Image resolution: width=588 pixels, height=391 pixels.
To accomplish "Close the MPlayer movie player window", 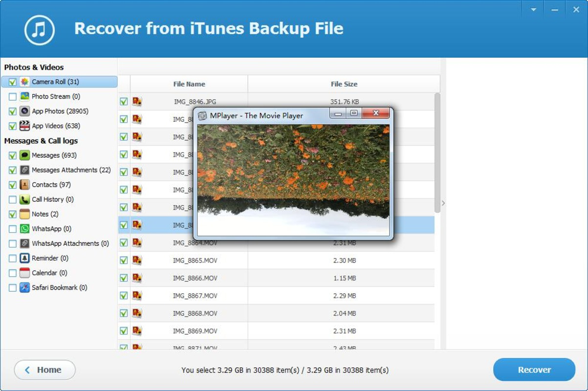I will [x=375, y=113].
